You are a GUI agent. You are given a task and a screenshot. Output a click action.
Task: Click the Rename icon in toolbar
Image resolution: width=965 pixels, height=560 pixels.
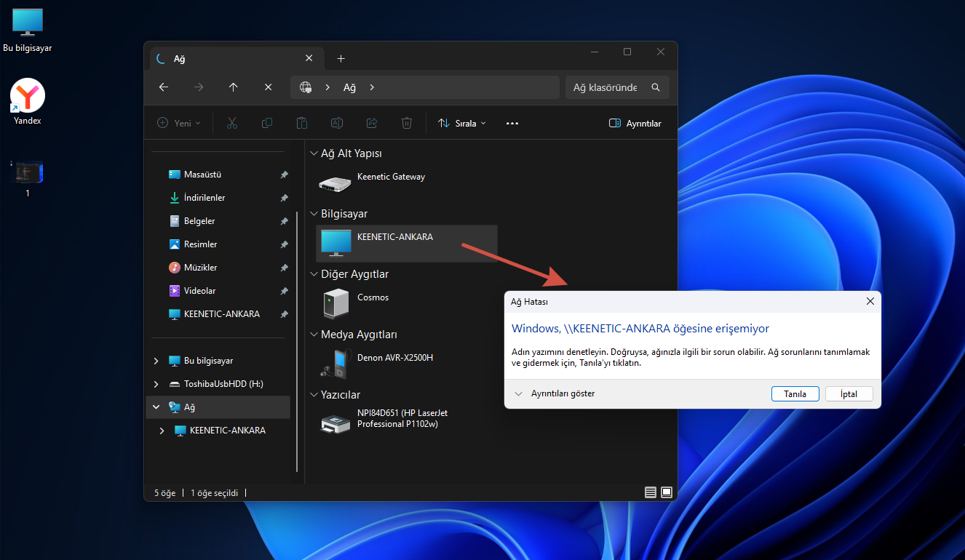click(337, 124)
